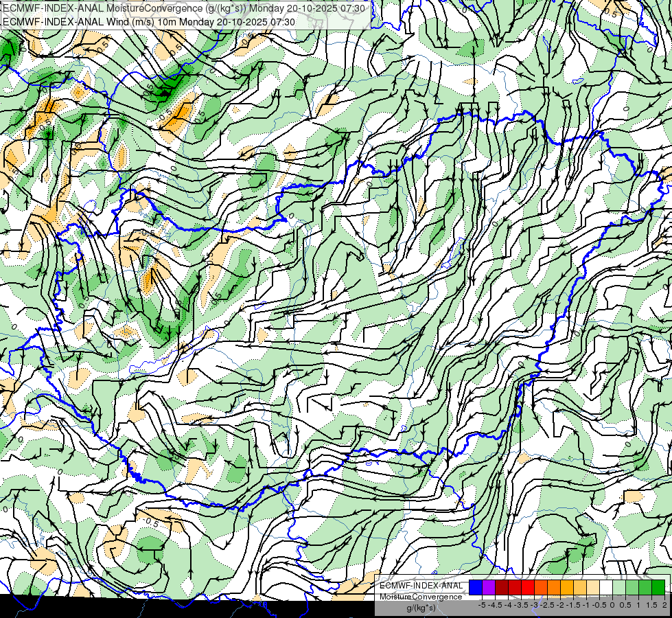The width and height of the screenshot is (672, 618).
Task: Click the legend label ECMWF-INDEX-ANAL
Action: click(x=421, y=586)
